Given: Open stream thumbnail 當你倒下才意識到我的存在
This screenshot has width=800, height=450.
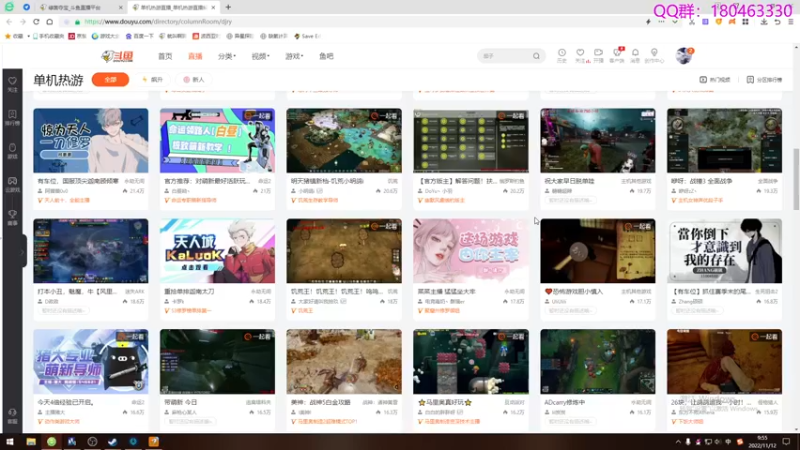Looking at the screenshot, I should [x=724, y=251].
